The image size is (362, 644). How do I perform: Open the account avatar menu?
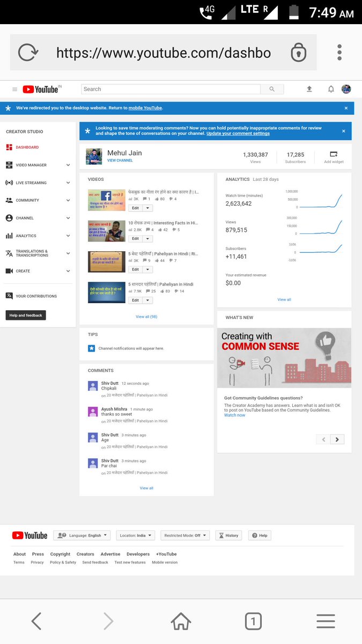[x=346, y=89]
